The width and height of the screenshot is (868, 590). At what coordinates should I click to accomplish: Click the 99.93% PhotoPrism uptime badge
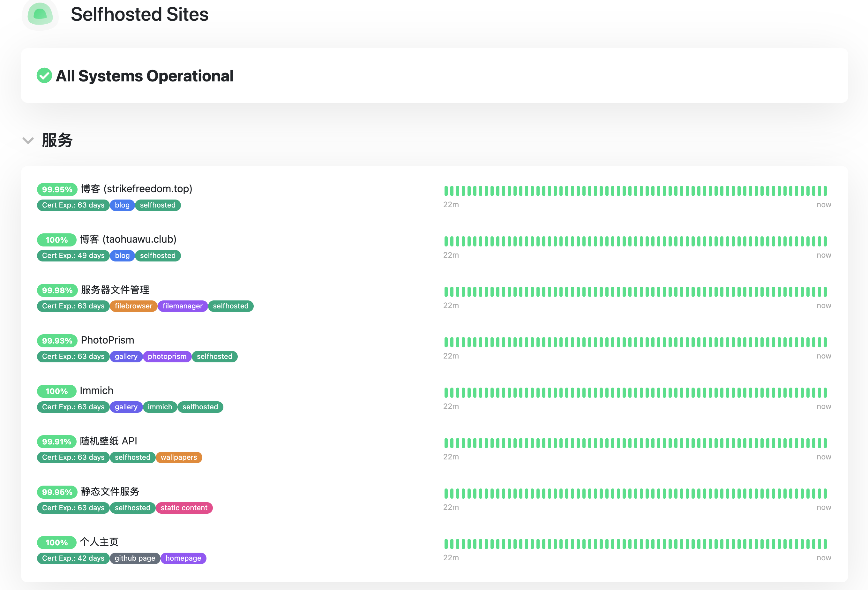point(57,341)
